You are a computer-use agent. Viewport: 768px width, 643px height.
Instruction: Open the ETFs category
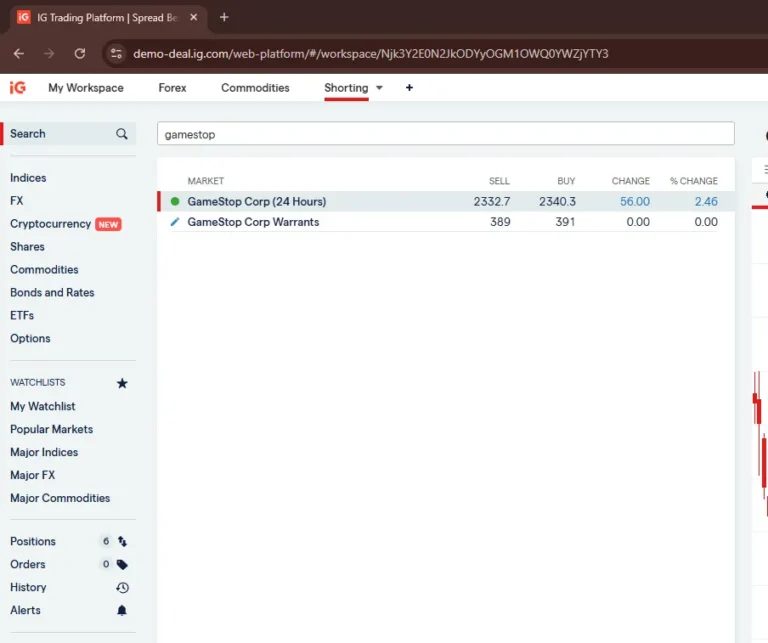tap(22, 315)
